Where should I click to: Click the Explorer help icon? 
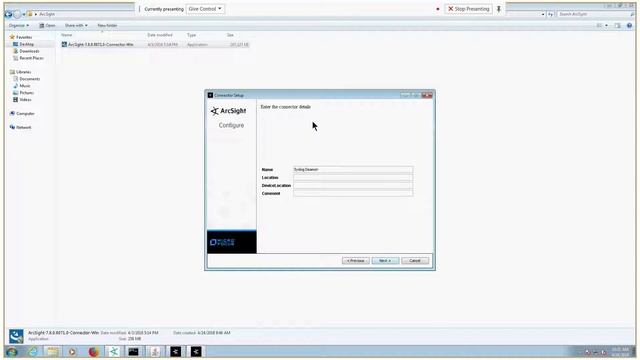tap(629, 25)
